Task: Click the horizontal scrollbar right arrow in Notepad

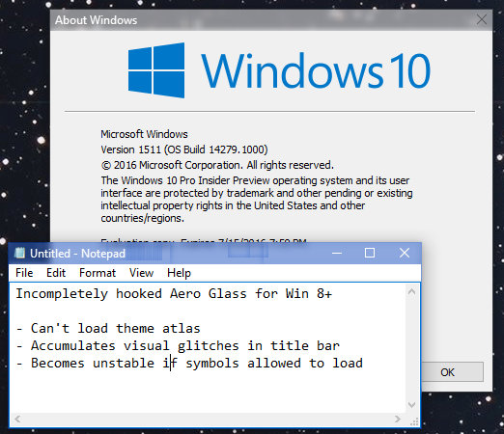Action: pyautogui.click(x=398, y=419)
